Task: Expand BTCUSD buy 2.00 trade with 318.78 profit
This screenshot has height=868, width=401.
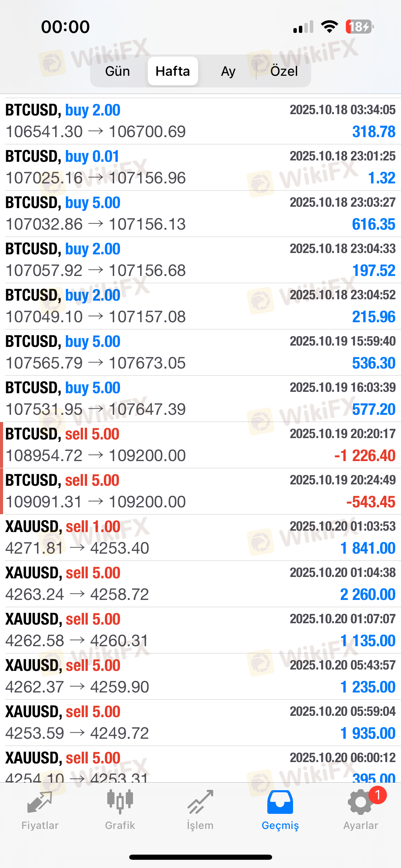Action: pos(200,121)
